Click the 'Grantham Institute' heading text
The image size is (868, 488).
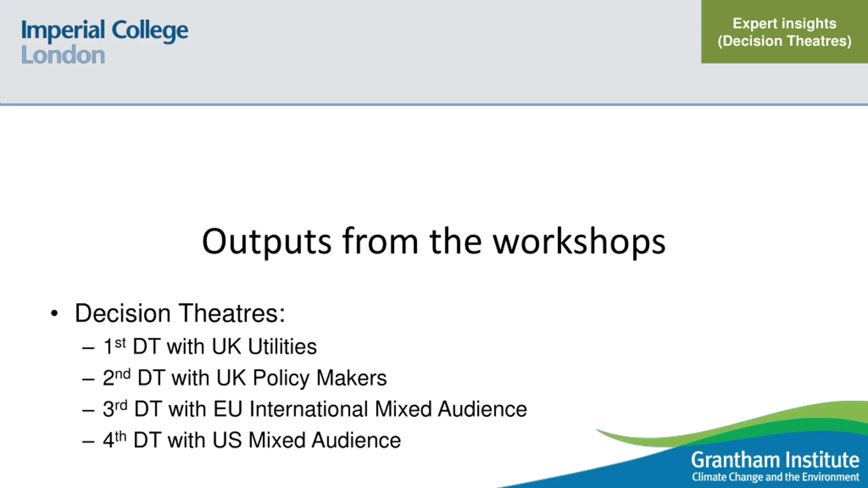coord(775,460)
